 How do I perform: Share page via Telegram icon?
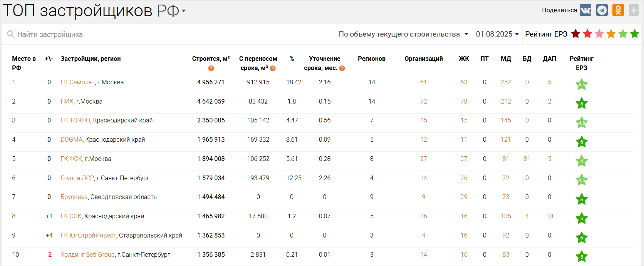(x=602, y=10)
